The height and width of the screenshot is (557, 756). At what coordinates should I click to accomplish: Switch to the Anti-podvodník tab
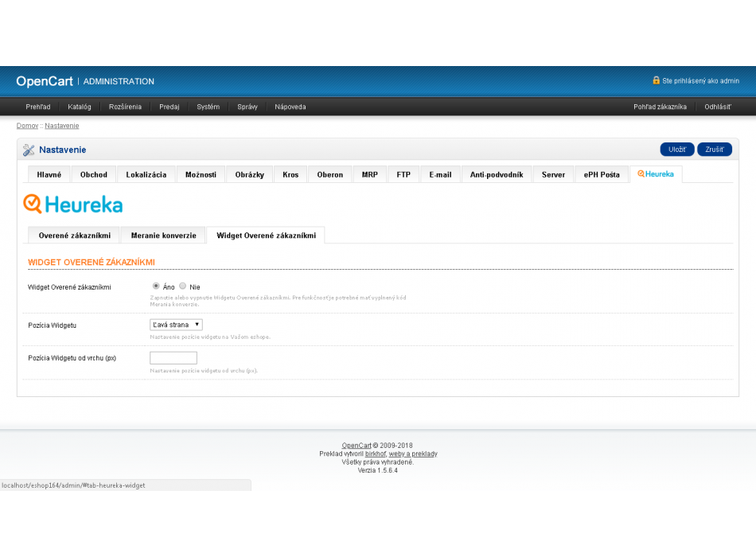[497, 174]
